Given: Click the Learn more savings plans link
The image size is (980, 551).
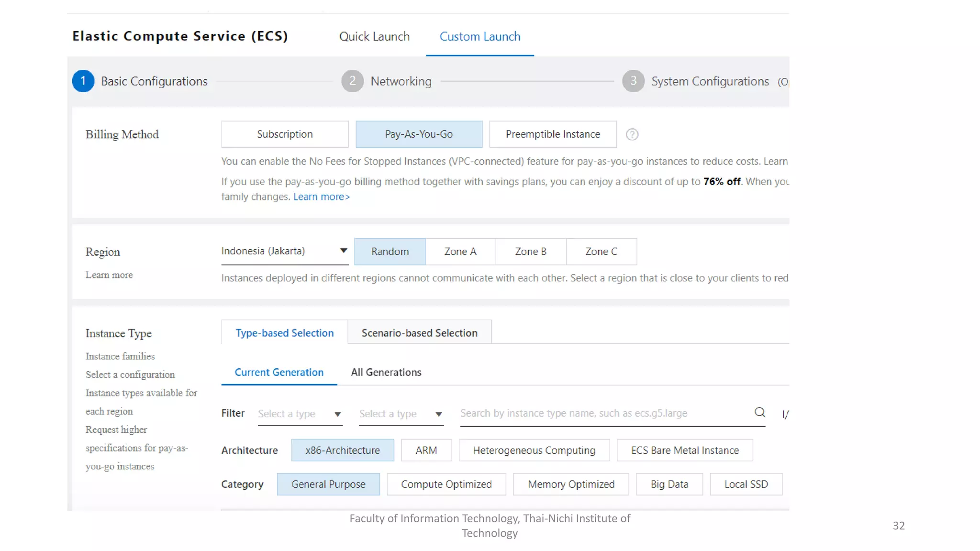Looking at the screenshot, I should tap(321, 197).
